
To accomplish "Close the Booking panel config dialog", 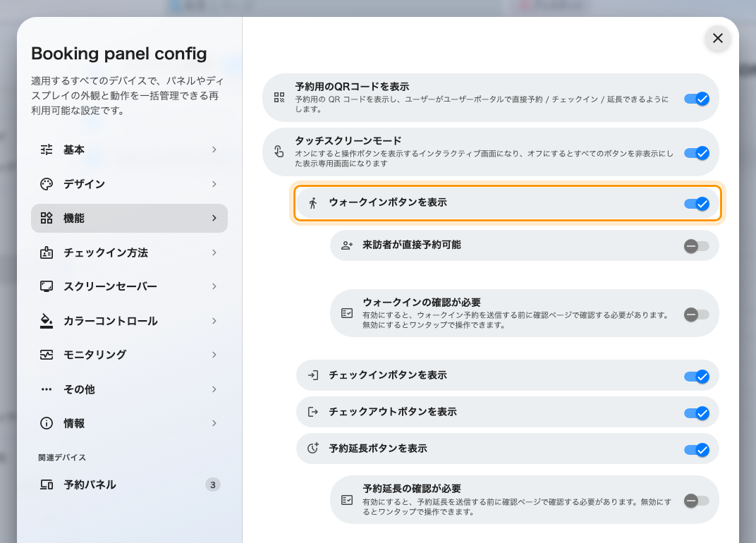I will [x=717, y=38].
